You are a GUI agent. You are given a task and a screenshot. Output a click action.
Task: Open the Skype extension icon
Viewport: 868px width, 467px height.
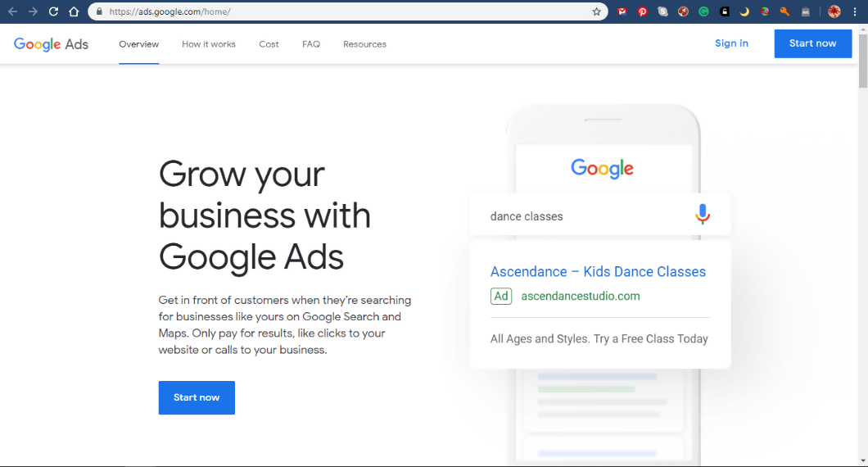[662, 11]
